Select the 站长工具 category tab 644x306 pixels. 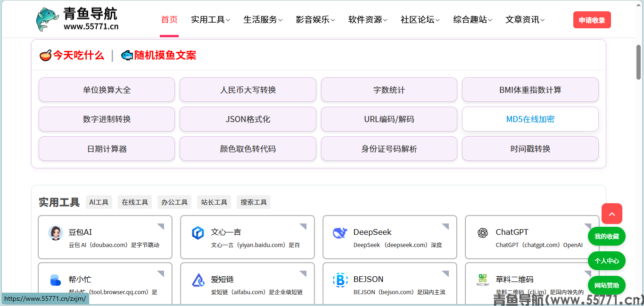[214, 202]
